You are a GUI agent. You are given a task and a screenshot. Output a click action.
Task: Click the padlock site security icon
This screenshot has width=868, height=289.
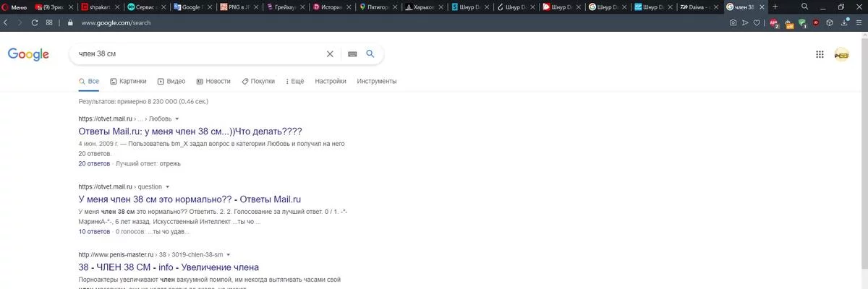70,22
